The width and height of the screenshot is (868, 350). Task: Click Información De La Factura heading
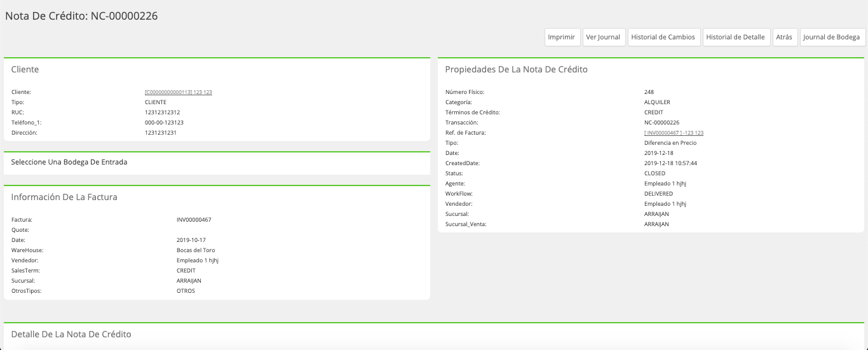tap(64, 197)
